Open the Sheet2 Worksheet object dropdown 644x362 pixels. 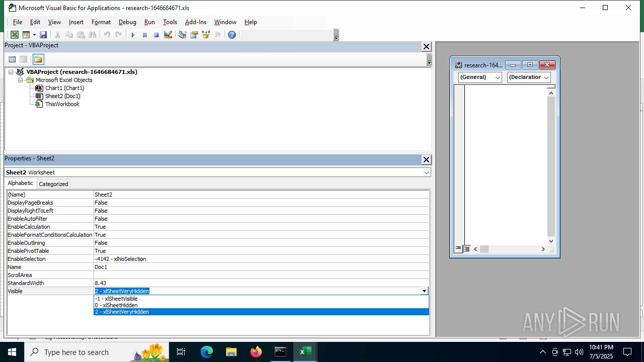coord(427,172)
